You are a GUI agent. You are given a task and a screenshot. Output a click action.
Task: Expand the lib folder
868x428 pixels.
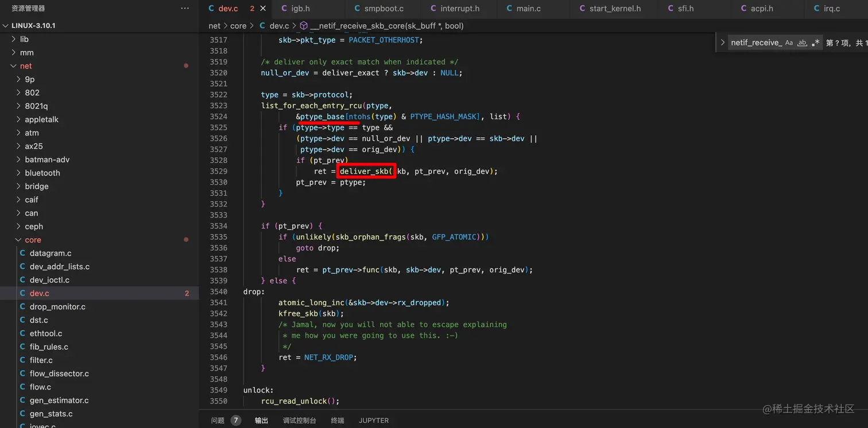[x=14, y=39]
